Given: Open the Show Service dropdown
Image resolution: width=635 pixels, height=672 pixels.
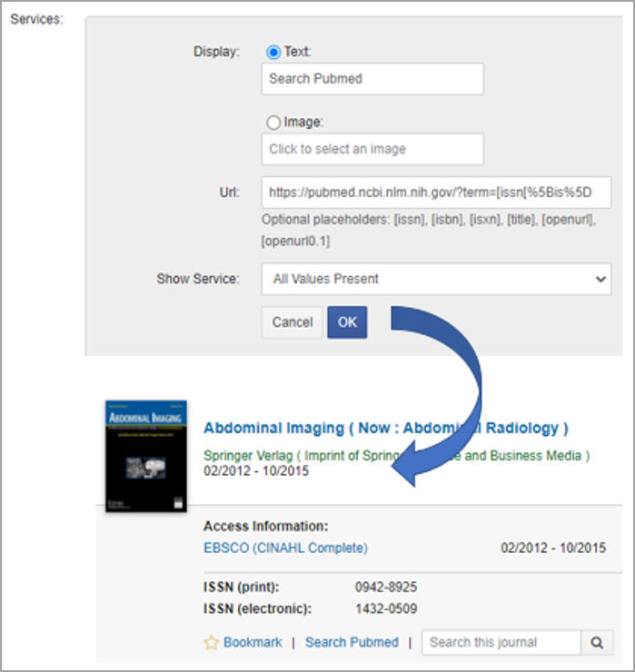Looking at the screenshot, I should (436, 279).
